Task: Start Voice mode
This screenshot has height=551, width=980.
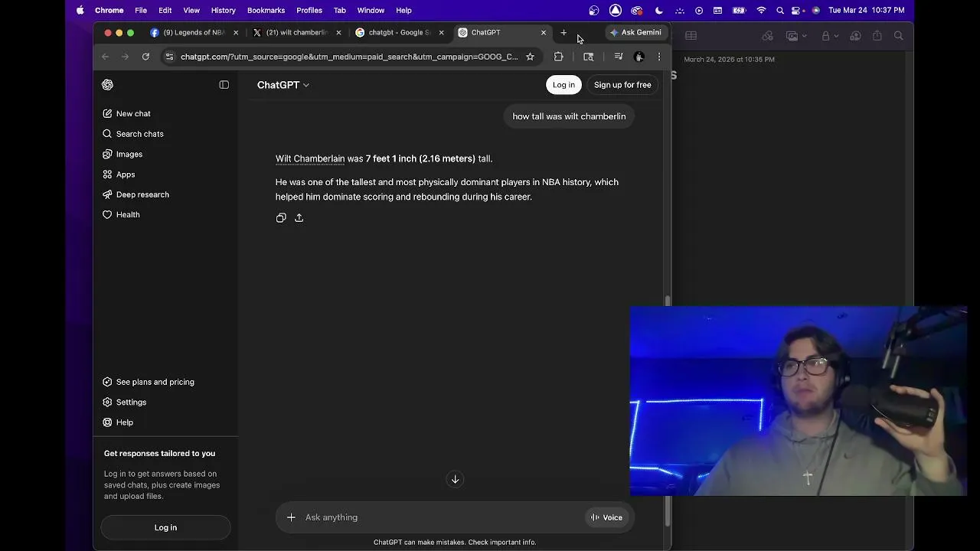Action: pyautogui.click(x=606, y=517)
